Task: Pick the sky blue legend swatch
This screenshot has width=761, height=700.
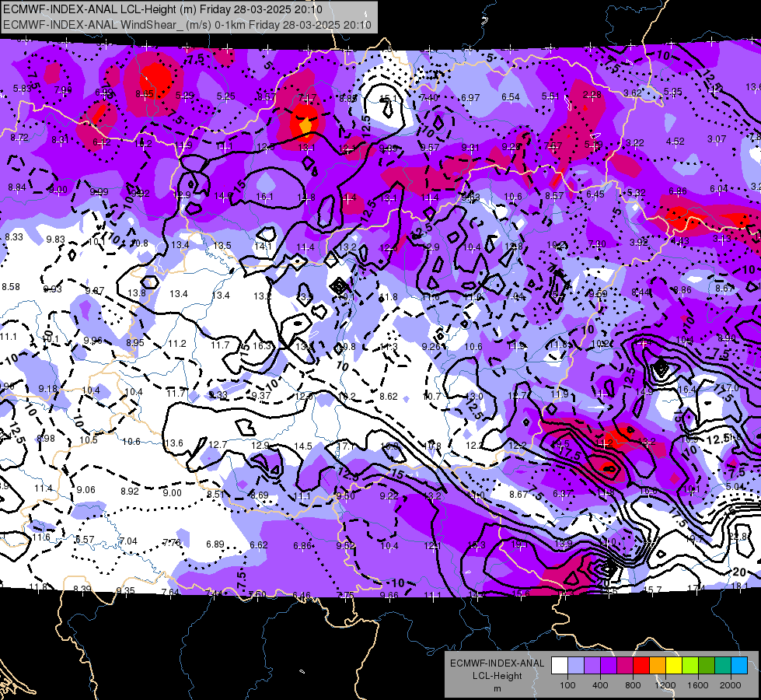Action: tap(740, 666)
